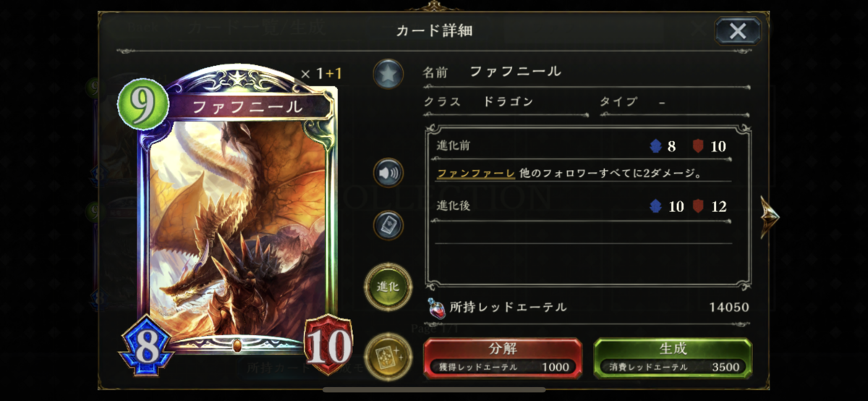Click the red defense 10 shield
The image size is (868, 401).
coord(328,339)
